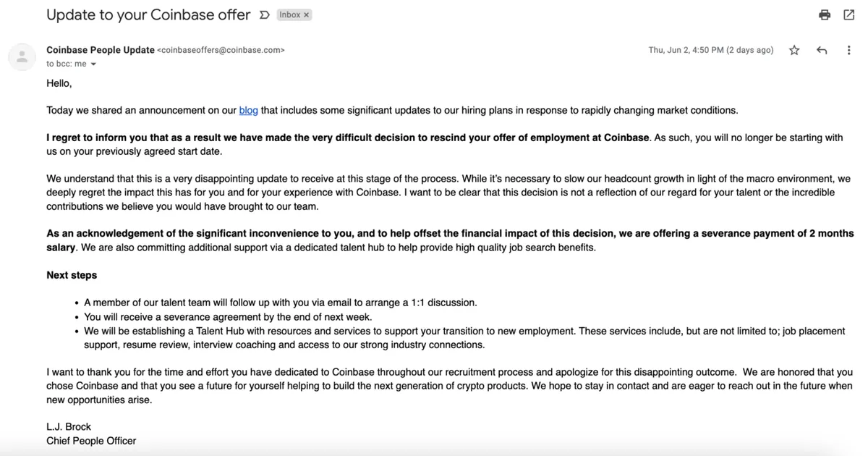Star the Coinbase offer email
Image resolution: width=868 pixels, height=456 pixels.
794,50
